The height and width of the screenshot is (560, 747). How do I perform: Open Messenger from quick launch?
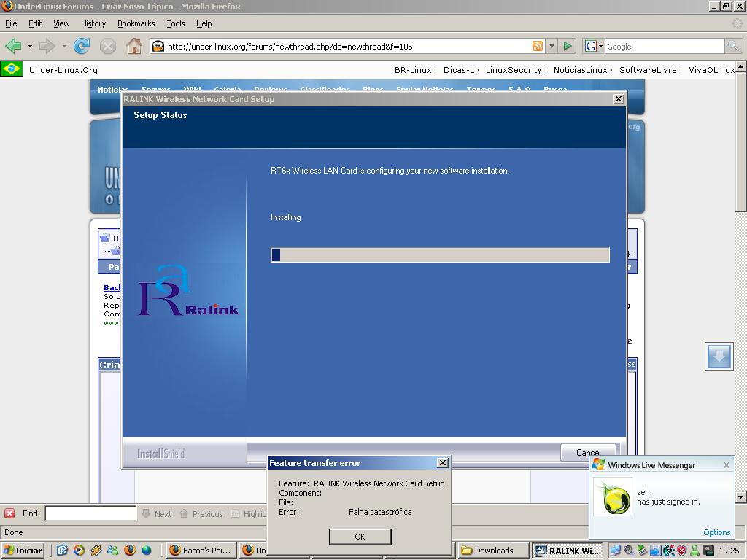tap(112, 551)
